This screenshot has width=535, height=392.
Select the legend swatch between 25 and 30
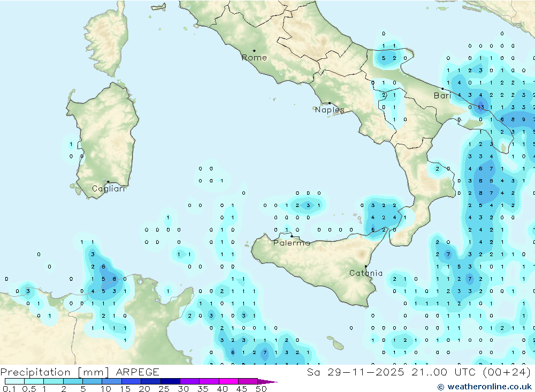point(170,381)
